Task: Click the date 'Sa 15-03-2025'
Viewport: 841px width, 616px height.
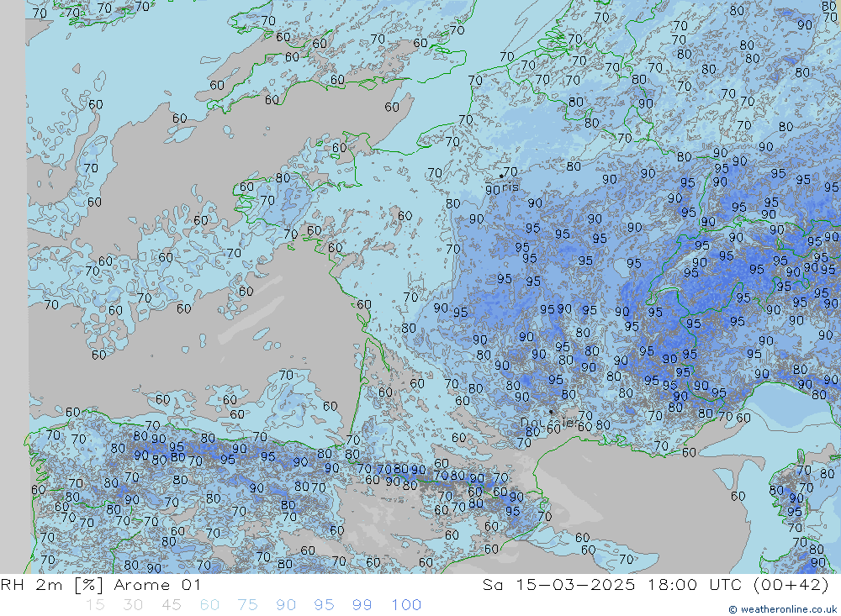Action: (x=558, y=584)
